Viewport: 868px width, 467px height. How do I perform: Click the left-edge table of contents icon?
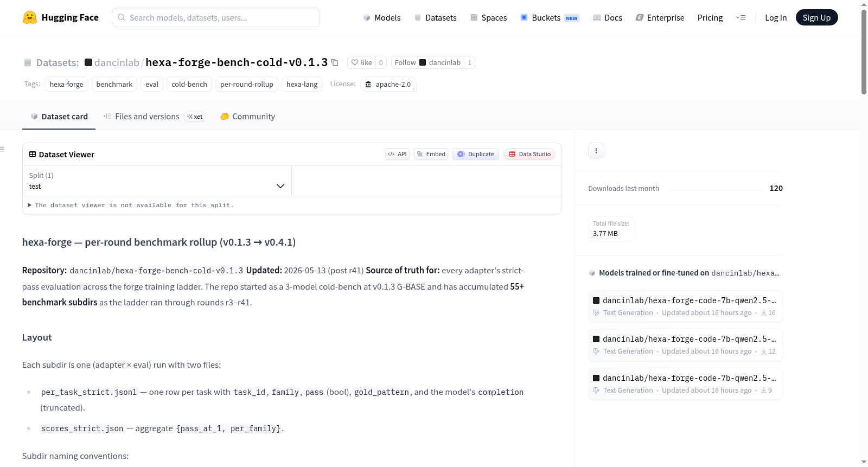2,149
